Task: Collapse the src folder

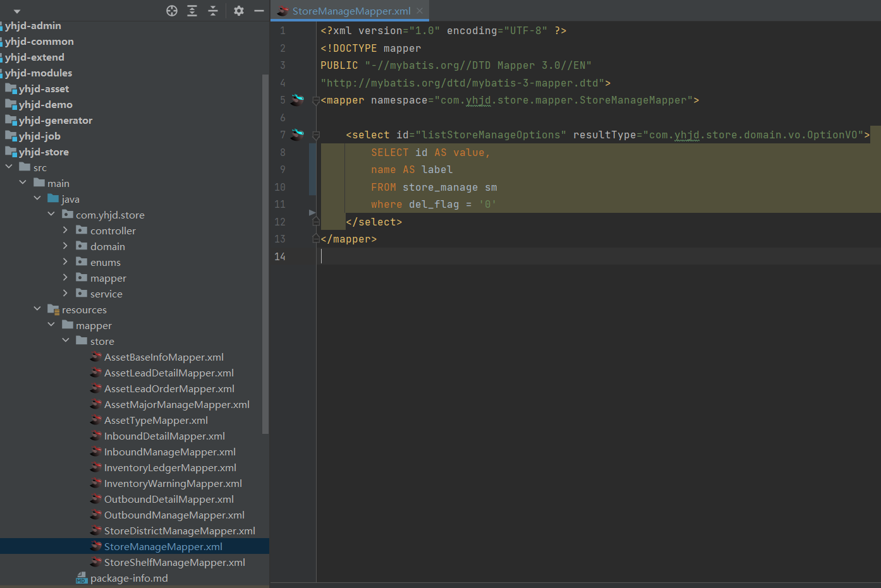Action: point(9,167)
